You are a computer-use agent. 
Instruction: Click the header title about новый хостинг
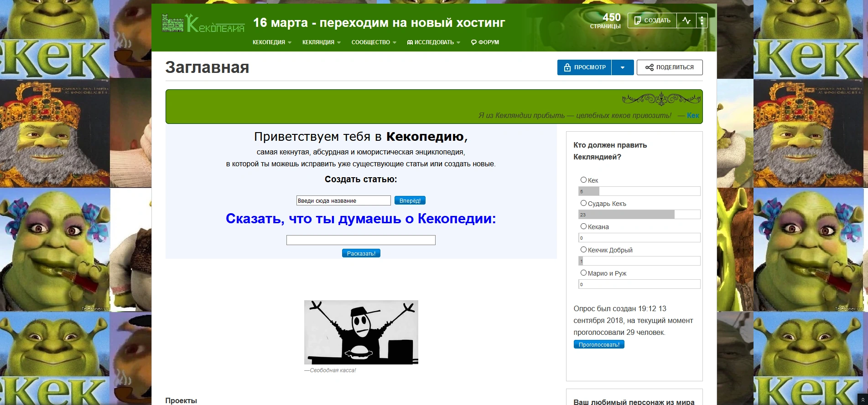coord(379,23)
